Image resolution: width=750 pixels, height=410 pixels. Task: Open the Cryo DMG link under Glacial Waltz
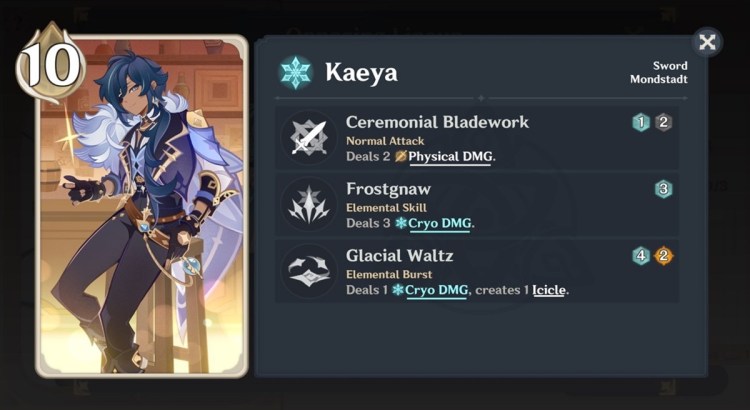click(x=436, y=290)
